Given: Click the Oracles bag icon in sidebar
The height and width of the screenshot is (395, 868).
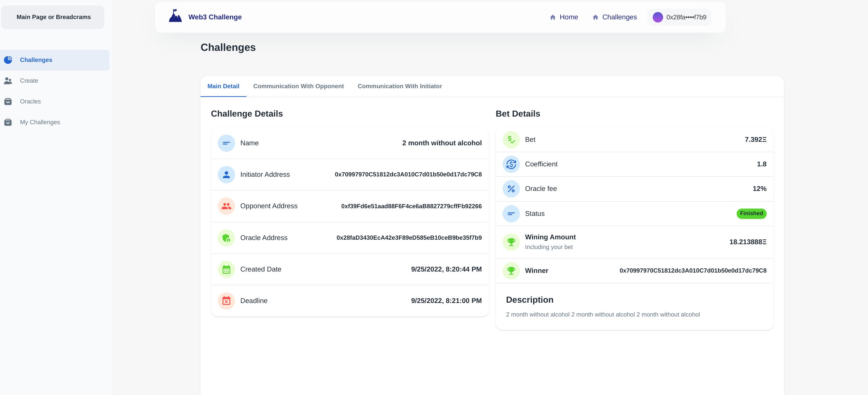Looking at the screenshot, I should coord(8,101).
